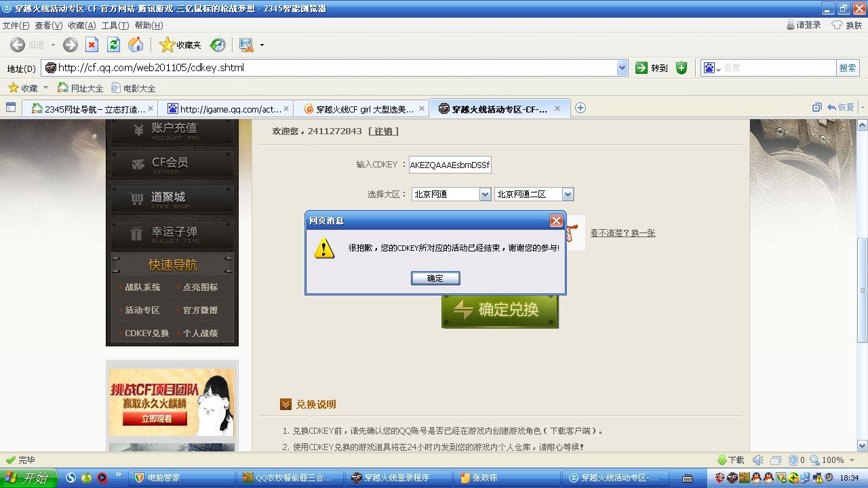Click 请登录 to sign in
The image size is (868, 488).
pyautogui.click(x=804, y=25)
